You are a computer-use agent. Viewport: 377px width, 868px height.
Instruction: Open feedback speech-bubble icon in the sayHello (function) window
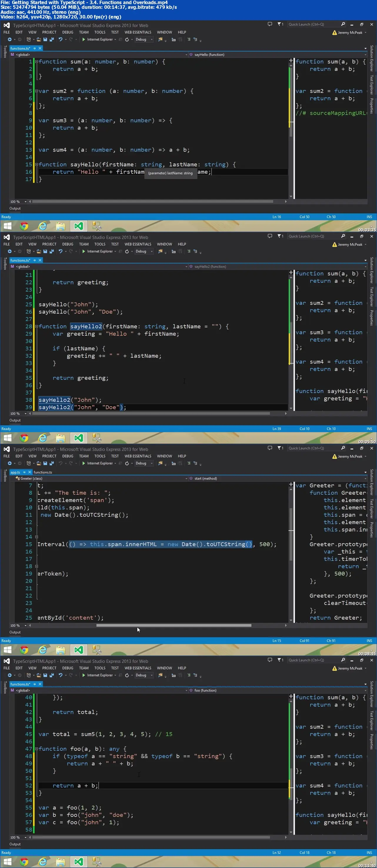pyautogui.click(x=270, y=24)
